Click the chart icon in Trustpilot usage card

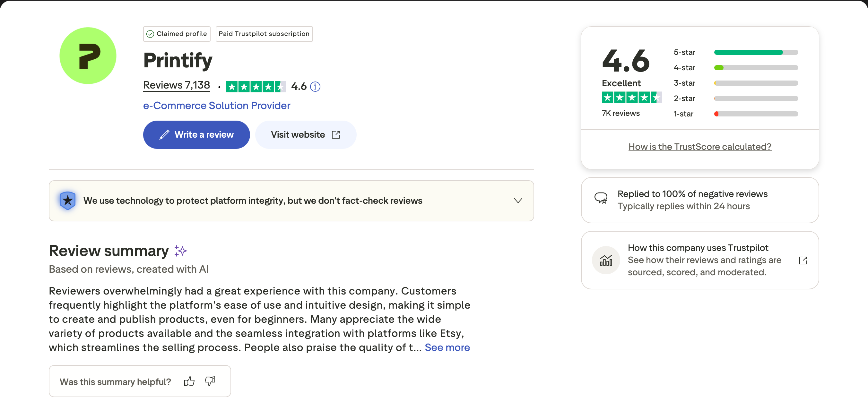(x=606, y=260)
